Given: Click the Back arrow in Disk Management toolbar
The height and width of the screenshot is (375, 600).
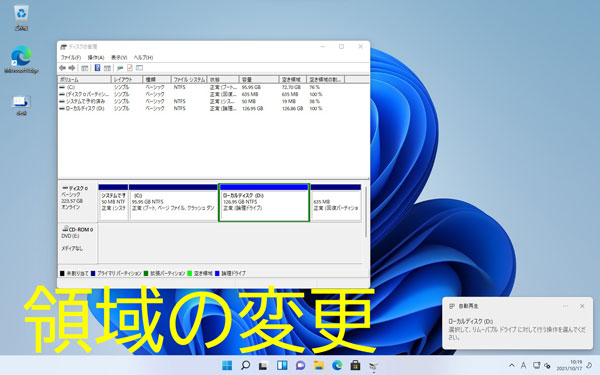Looking at the screenshot, I should point(62,68).
